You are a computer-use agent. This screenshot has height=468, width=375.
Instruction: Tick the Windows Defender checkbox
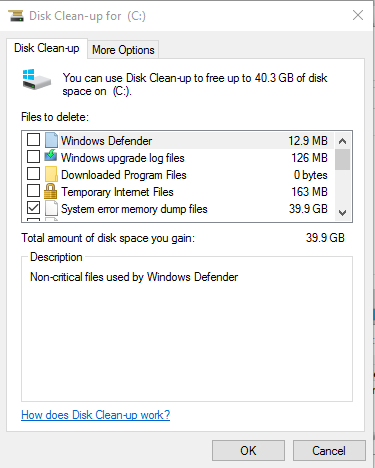point(33,140)
